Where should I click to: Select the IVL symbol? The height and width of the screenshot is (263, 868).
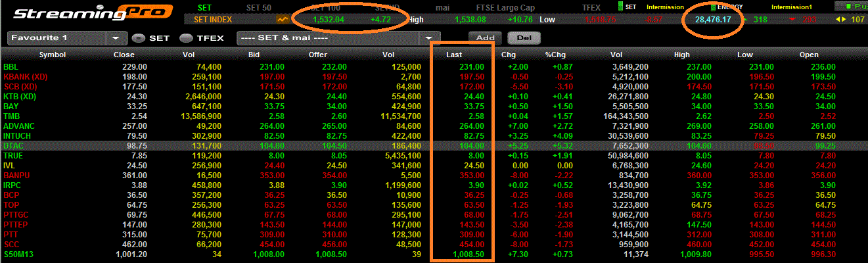click(9, 166)
